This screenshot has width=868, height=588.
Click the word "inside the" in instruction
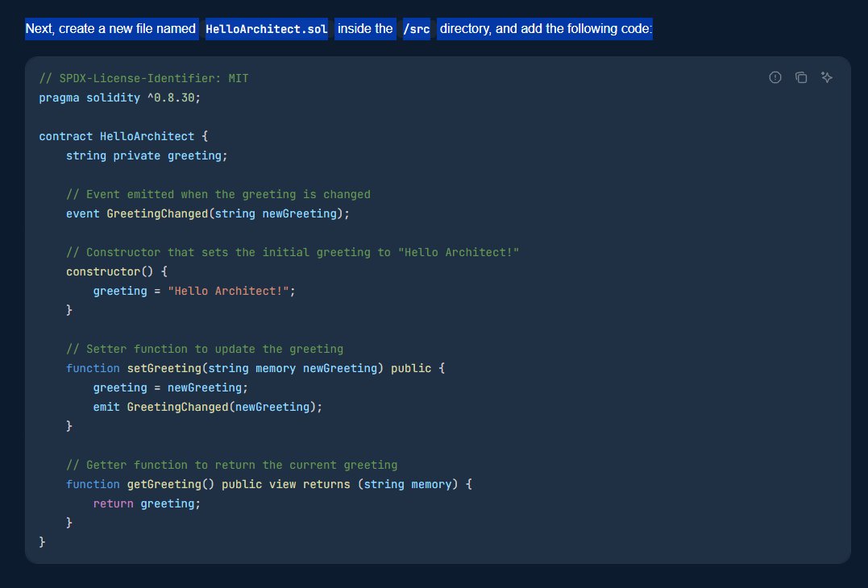tap(365, 29)
